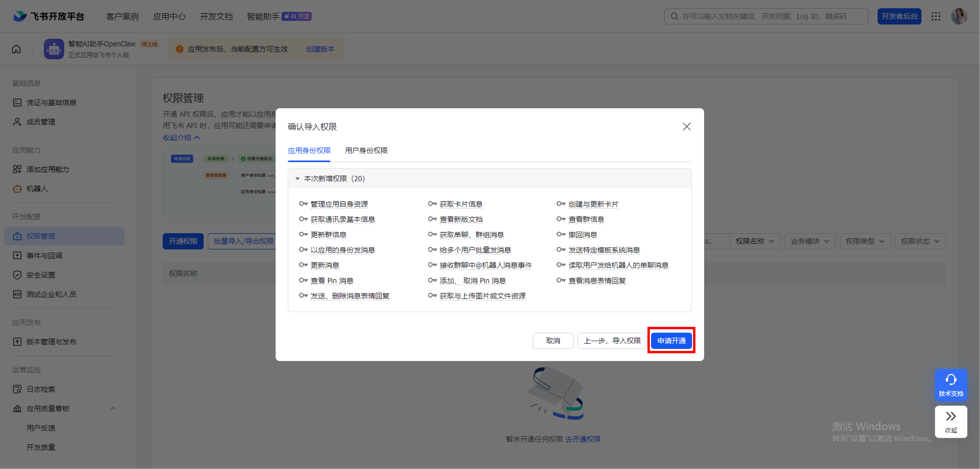Select 测试企业和人员 option
The image size is (980, 469).
51,294
